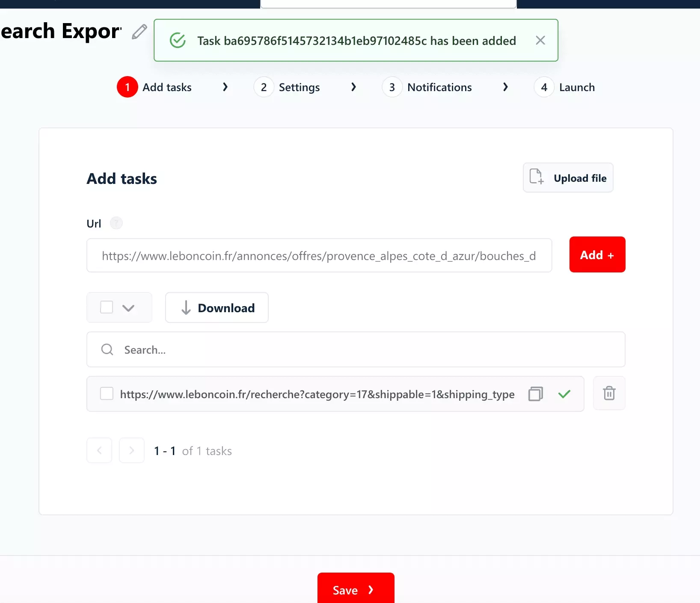Expand the bulk selection dropdown arrow
Viewport: 700px width, 603px height.
128,308
